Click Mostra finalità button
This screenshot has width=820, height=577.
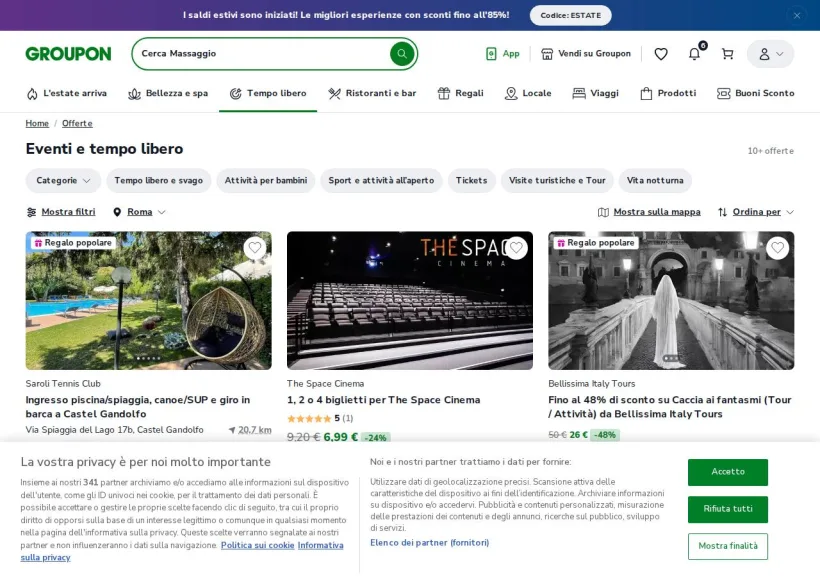point(727,546)
